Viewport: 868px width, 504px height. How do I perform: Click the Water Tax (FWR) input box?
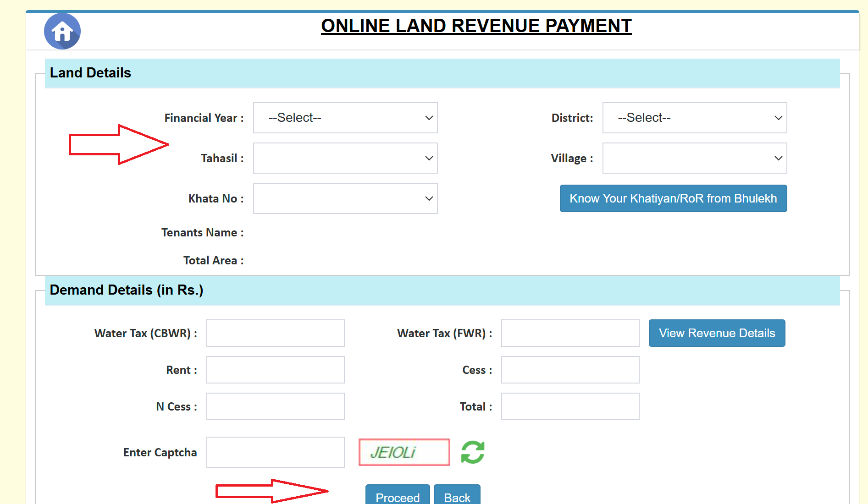click(x=569, y=333)
